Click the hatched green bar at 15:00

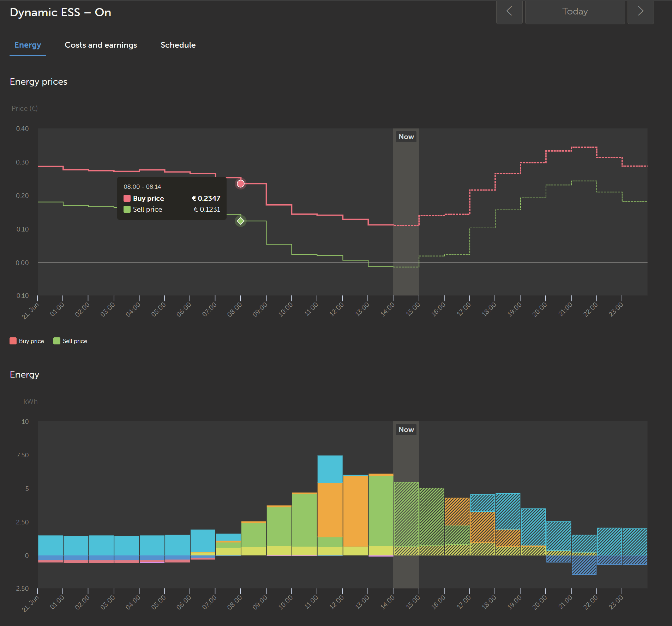[x=432, y=517]
